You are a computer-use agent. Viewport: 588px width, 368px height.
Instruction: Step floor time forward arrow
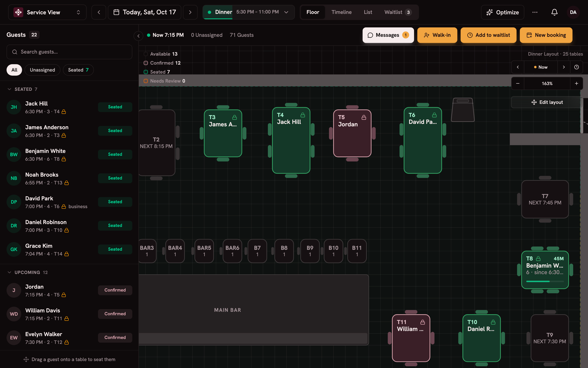(564, 67)
